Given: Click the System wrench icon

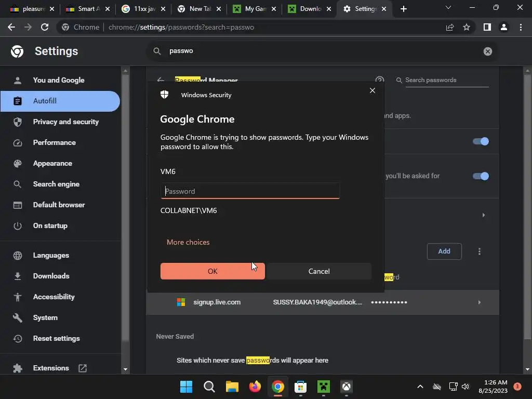Looking at the screenshot, I should 18,317.
